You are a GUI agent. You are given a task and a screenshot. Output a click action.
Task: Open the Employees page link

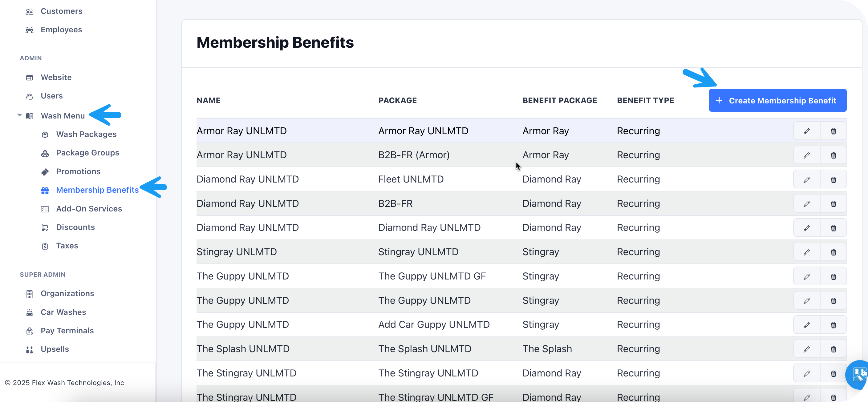click(x=61, y=30)
